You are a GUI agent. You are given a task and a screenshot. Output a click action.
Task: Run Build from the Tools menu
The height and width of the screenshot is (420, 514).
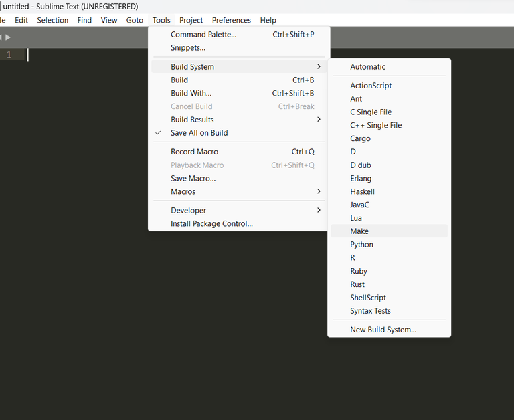coord(239,80)
